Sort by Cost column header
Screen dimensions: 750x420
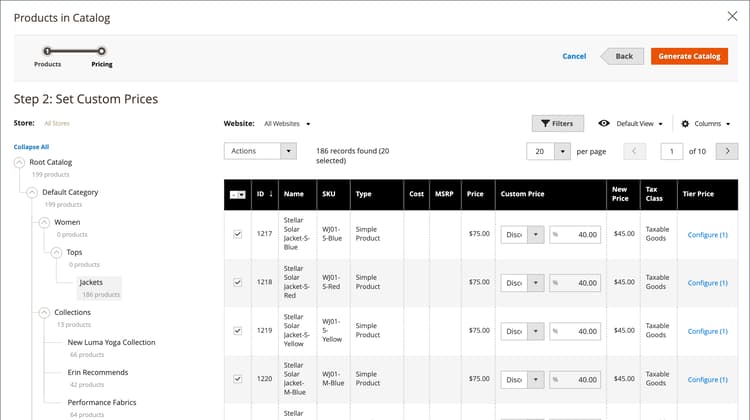coord(417,194)
